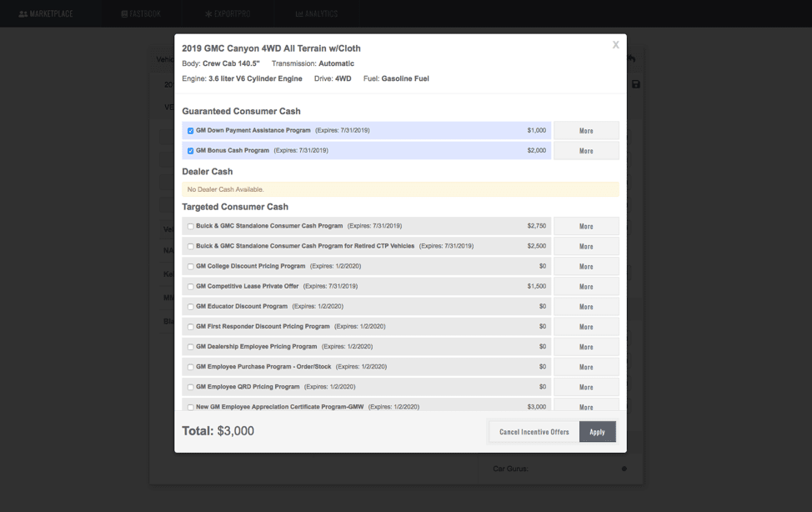Check New GM Employee Appreciation Certificate Program-GMW
The width and height of the screenshot is (812, 512).
click(191, 407)
